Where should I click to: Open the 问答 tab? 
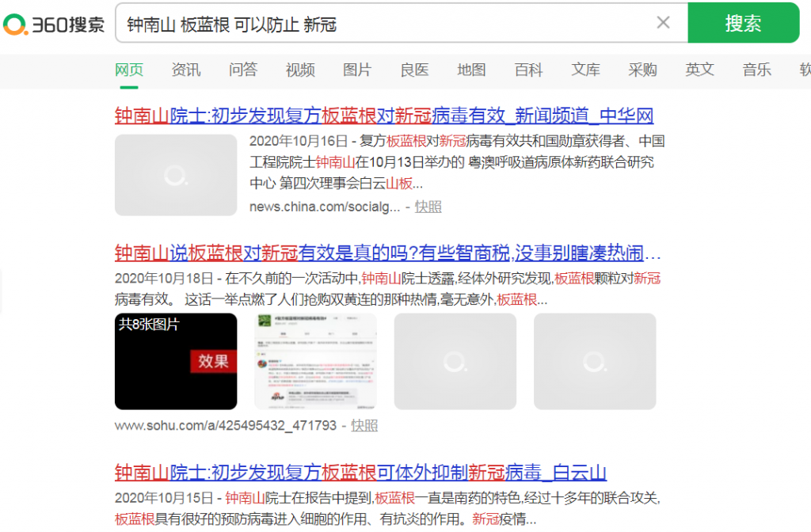pos(243,70)
